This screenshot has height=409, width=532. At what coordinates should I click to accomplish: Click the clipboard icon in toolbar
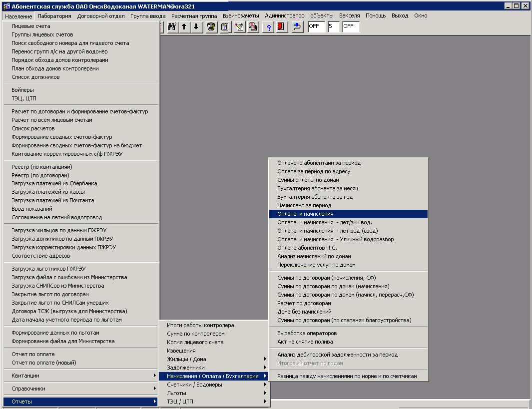225,27
